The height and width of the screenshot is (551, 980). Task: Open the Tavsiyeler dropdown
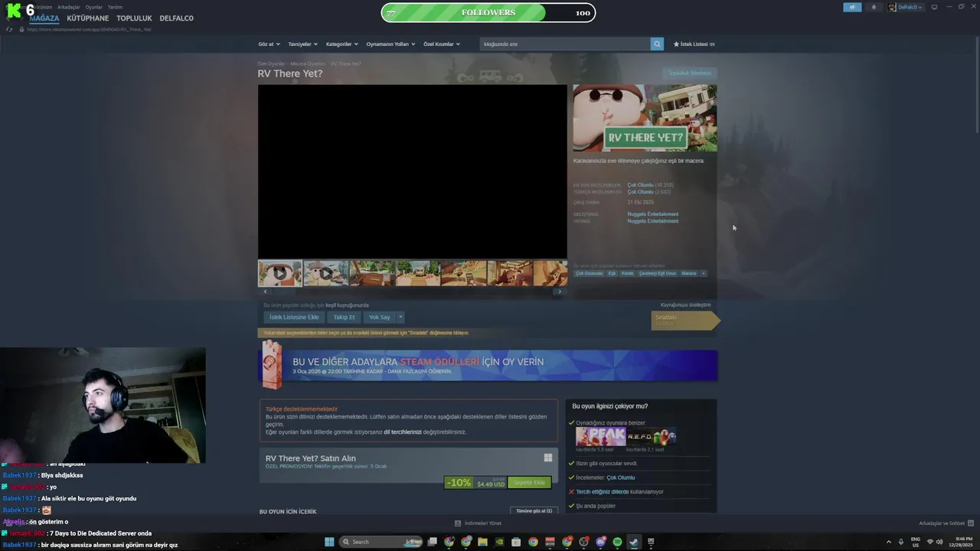302,44
